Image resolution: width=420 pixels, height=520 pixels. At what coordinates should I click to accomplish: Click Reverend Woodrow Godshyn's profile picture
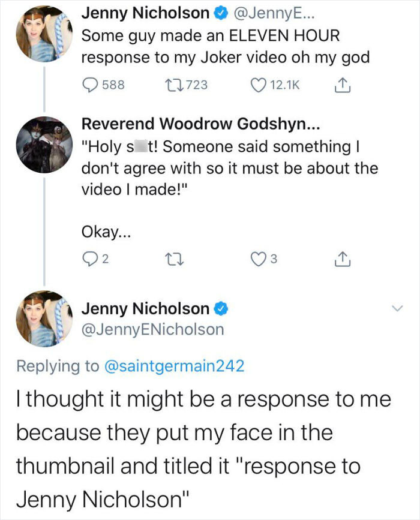pyautogui.click(x=43, y=145)
